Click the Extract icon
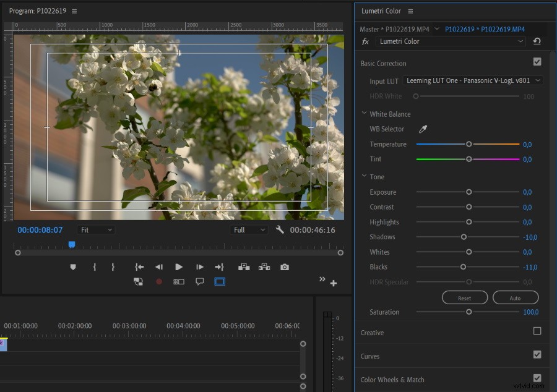 click(264, 266)
